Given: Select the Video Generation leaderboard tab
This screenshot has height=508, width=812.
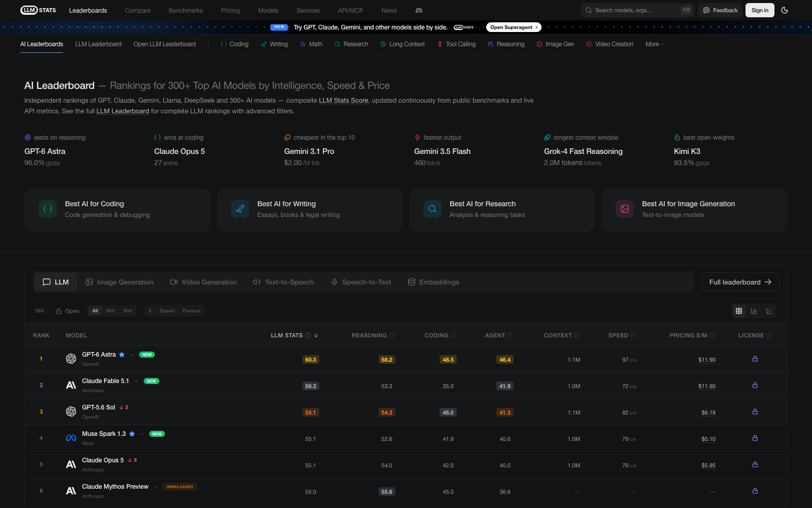Looking at the screenshot, I should [x=203, y=282].
